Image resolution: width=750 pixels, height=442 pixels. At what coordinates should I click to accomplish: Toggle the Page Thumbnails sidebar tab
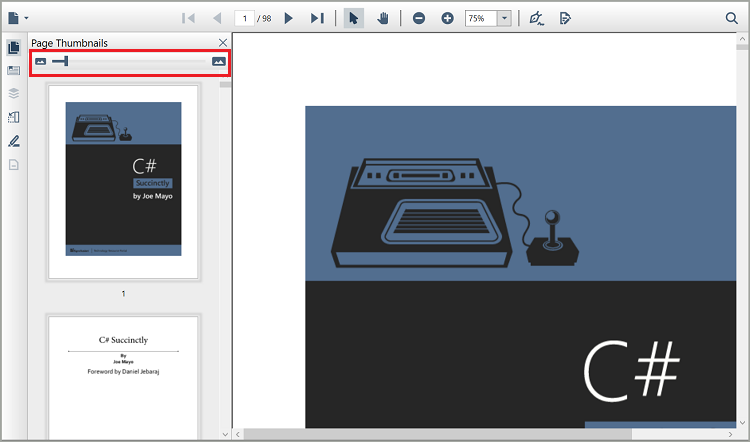(14, 48)
